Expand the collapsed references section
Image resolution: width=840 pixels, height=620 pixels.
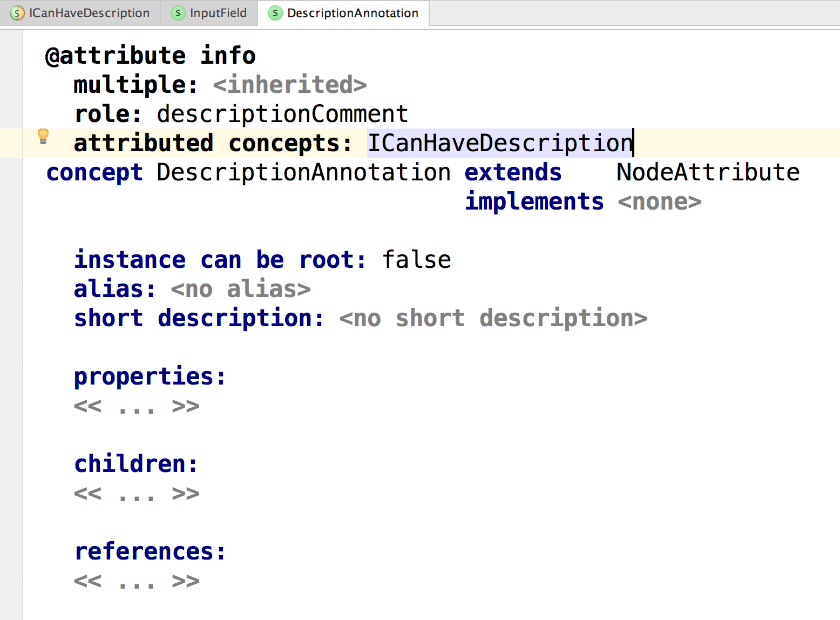tap(137, 581)
